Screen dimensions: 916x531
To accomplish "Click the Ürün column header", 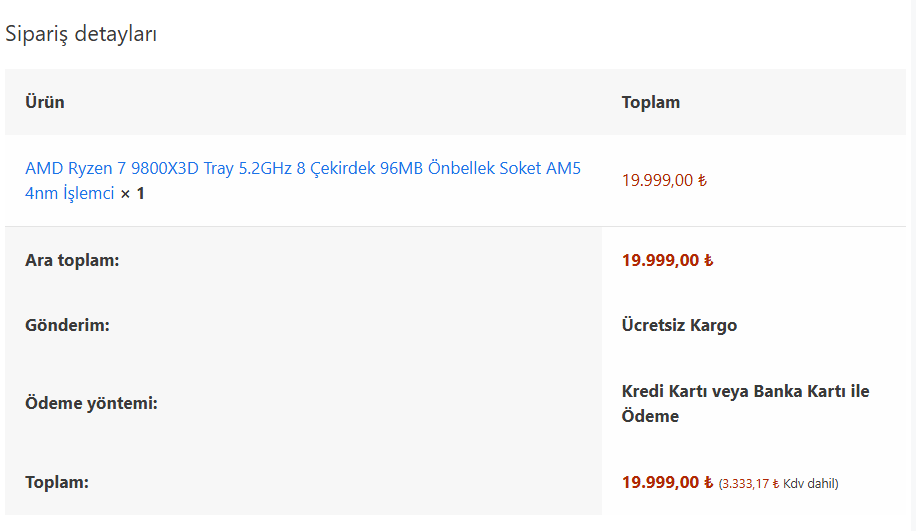I will pos(45,102).
